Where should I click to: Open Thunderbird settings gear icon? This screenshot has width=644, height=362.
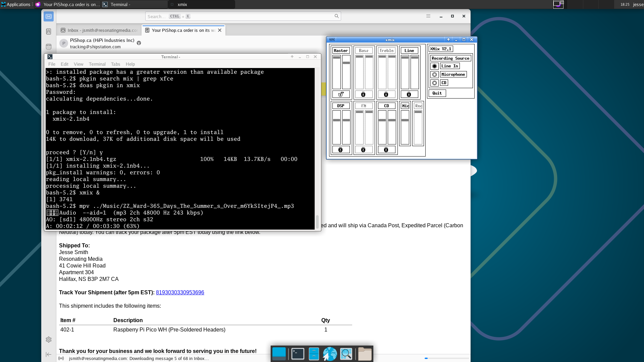pyautogui.click(x=49, y=340)
